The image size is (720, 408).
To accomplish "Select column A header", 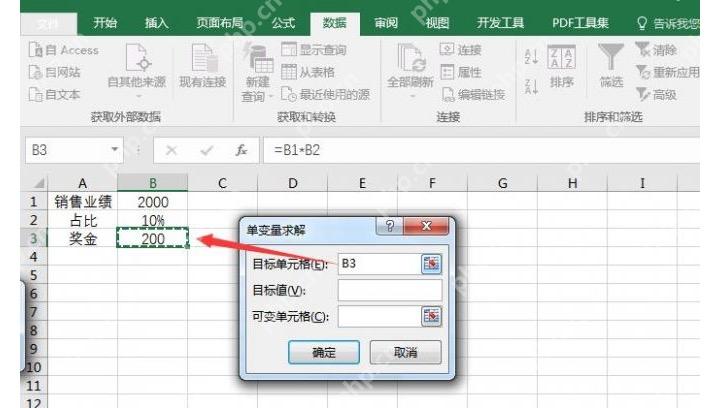I will click(83, 183).
